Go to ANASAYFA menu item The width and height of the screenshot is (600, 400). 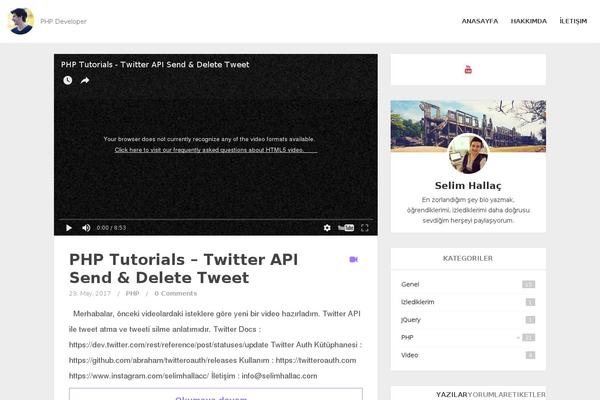point(480,21)
